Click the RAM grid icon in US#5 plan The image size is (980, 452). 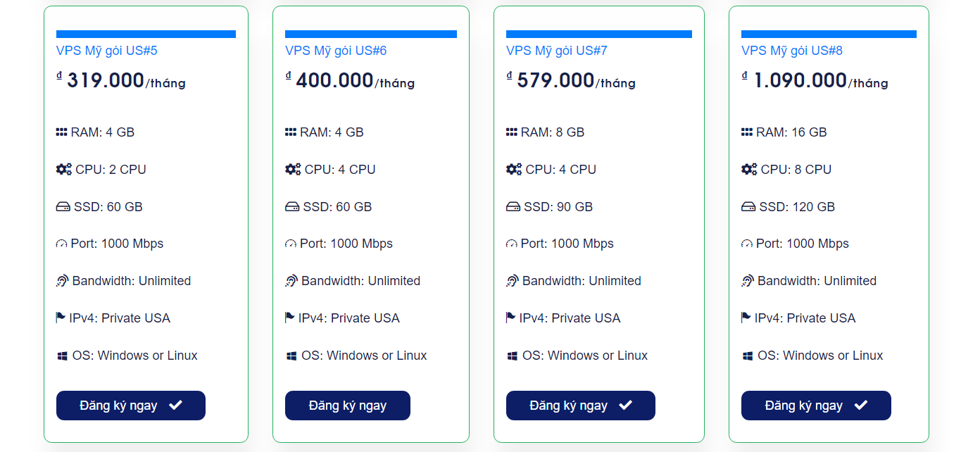[x=62, y=132]
